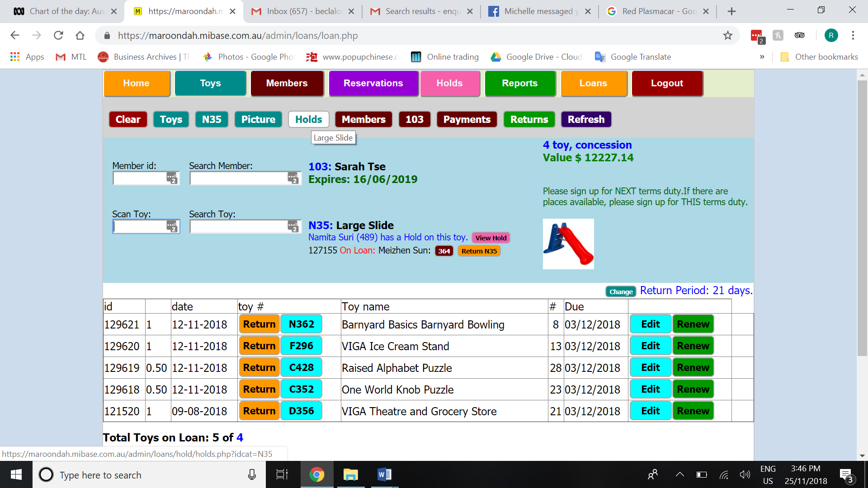Click the Google Translate bookmark icon
This screenshot has height=488, width=868.
[x=600, y=56]
